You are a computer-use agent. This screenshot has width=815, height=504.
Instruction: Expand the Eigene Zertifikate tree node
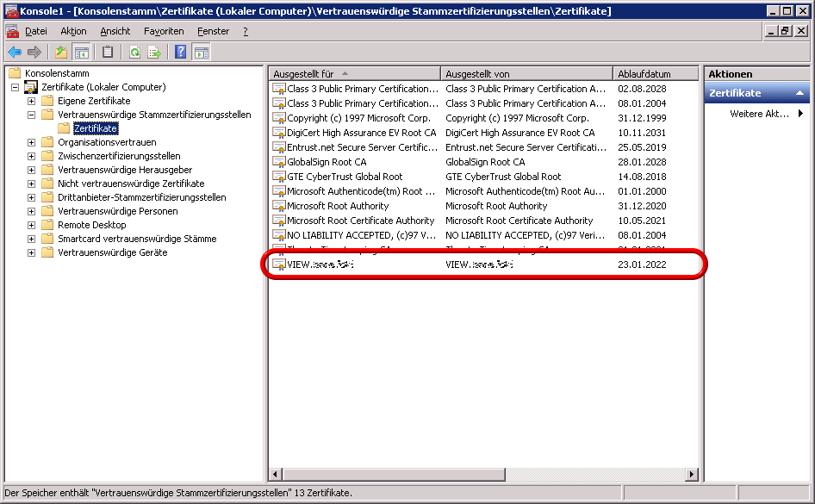click(32, 101)
